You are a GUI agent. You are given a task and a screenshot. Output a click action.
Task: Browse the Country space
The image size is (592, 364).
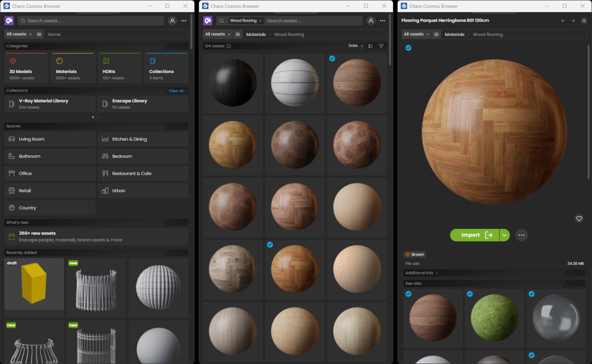[50, 208]
